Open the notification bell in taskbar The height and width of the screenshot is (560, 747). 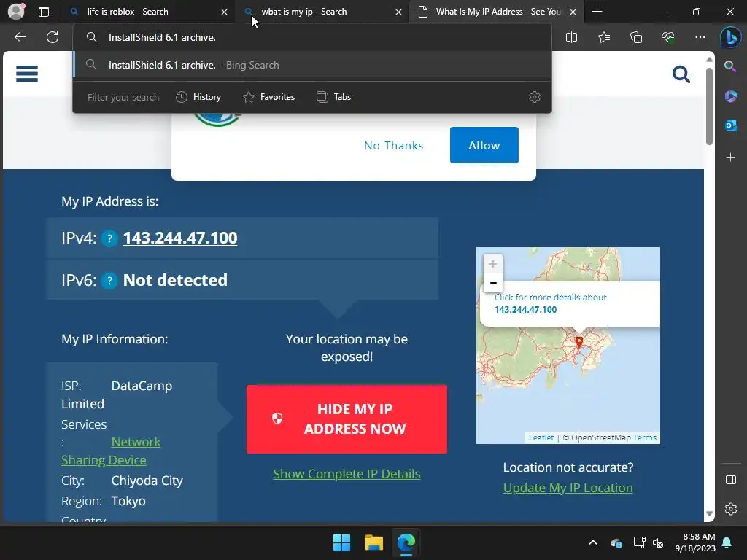pyautogui.click(x=727, y=542)
